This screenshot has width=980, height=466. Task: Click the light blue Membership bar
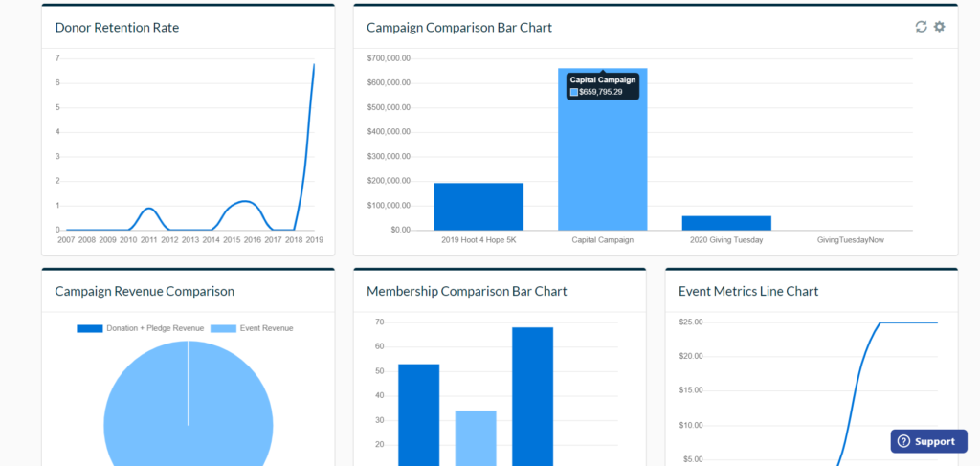tap(476, 438)
